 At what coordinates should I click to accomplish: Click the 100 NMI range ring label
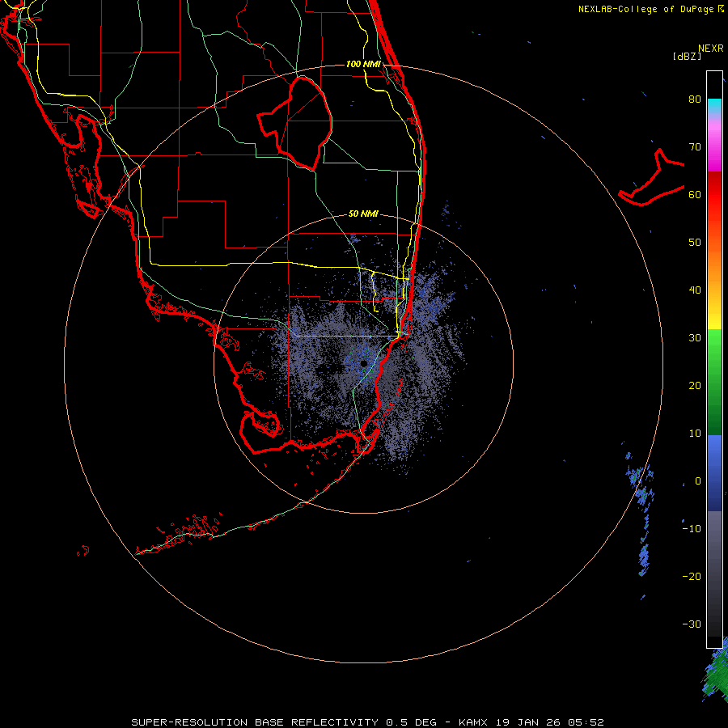pos(363,64)
